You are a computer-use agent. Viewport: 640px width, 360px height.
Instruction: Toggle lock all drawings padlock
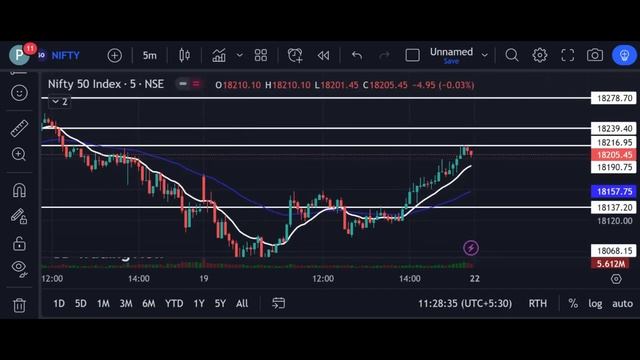pos(19,243)
